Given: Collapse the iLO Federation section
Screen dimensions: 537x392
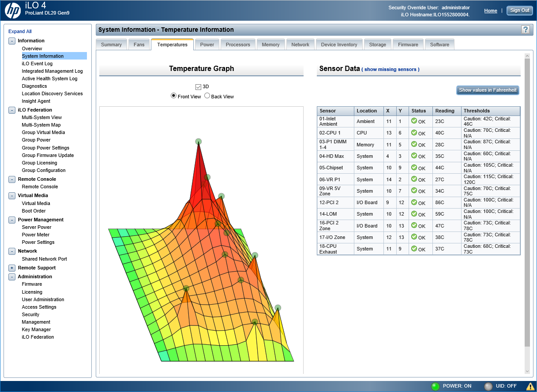Looking at the screenshot, I should [x=12, y=110].
